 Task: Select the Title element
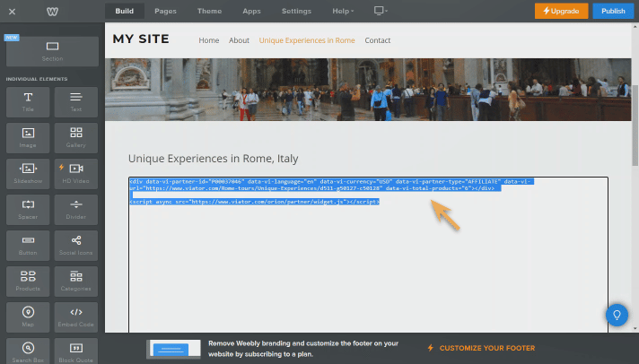[x=28, y=102]
